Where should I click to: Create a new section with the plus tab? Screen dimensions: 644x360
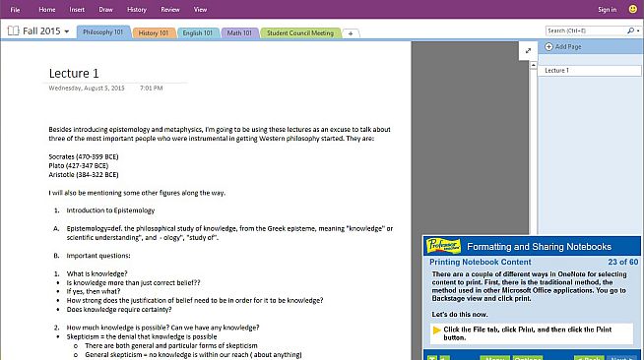click(351, 33)
